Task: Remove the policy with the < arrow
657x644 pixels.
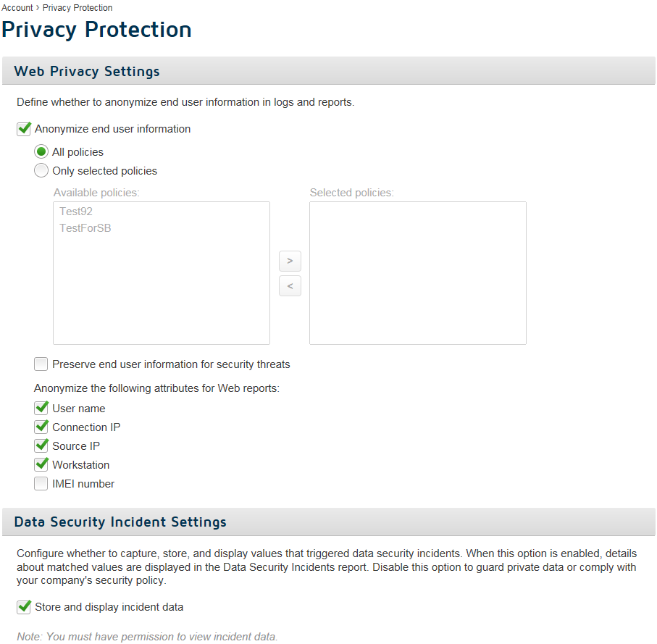Action: coord(290,286)
